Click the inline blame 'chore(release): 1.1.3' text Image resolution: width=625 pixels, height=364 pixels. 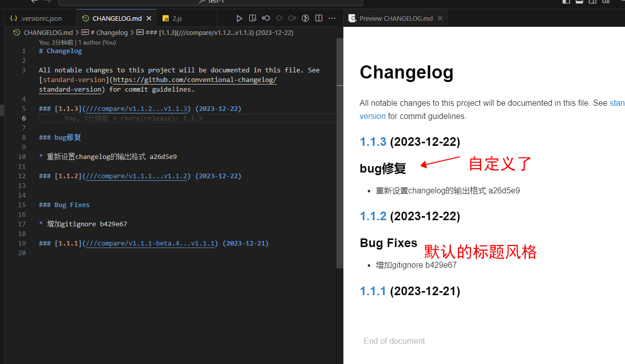(162, 118)
